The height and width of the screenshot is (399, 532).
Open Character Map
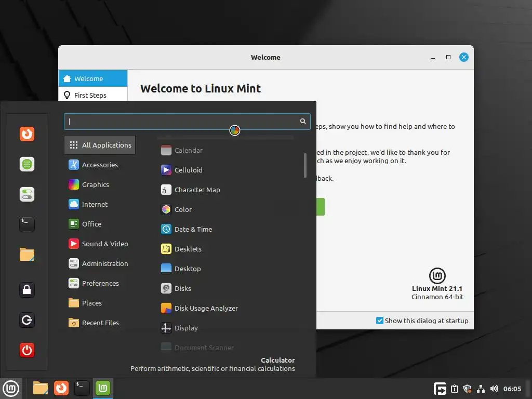225,190
